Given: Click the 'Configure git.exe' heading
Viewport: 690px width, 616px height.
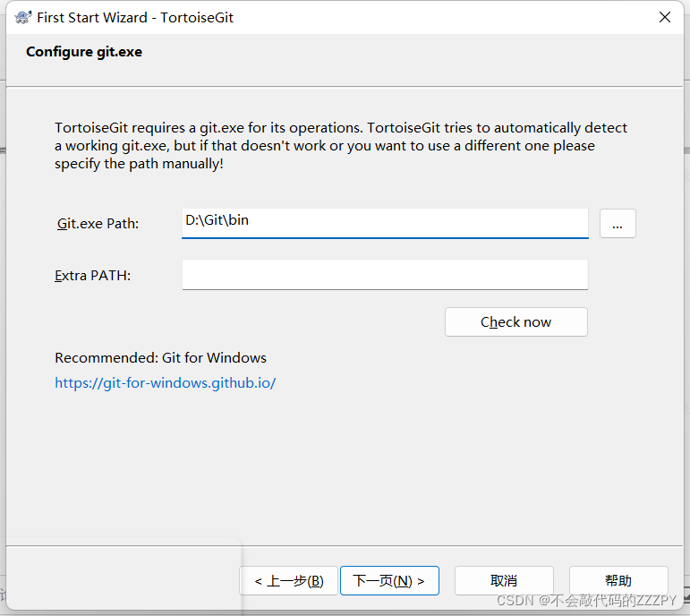Looking at the screenshot, I should pyautogui.click(x=84, y=52).
